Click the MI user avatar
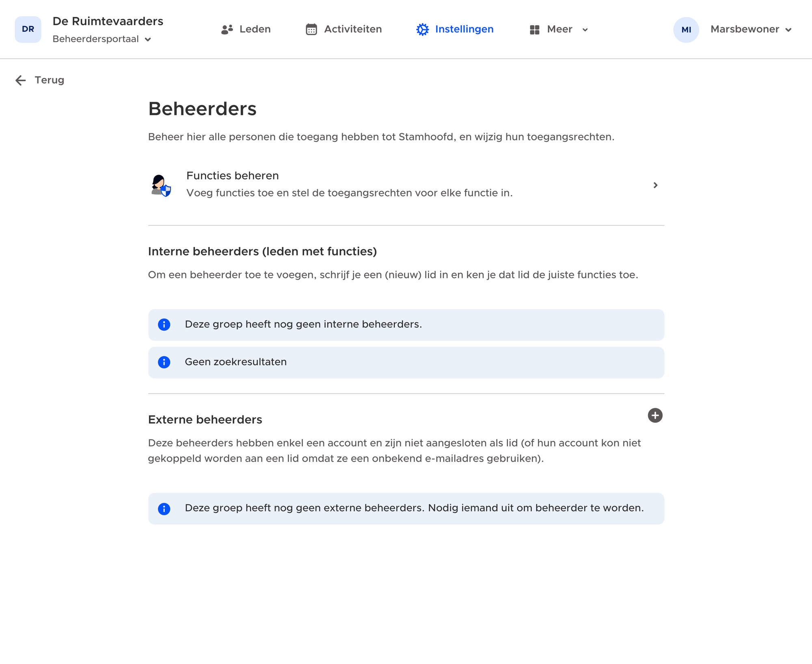This screenshot has height=664, width=812. [x=686, y=30]
